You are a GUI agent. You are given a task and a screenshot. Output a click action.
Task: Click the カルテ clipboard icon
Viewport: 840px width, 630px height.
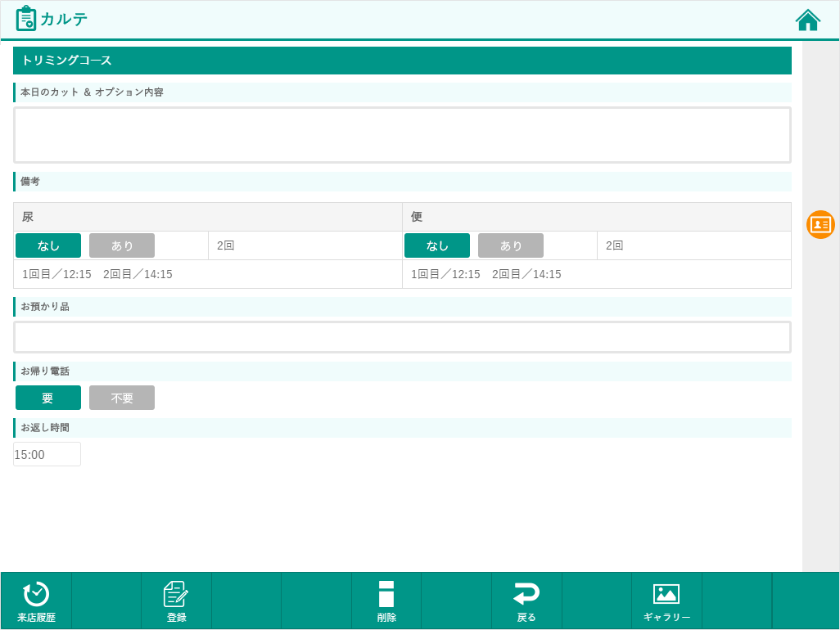25,19
